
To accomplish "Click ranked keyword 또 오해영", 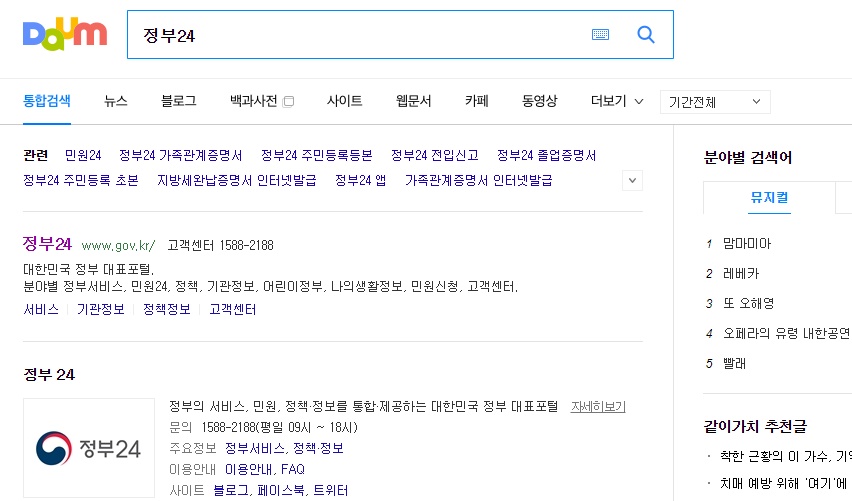I will 748,303.
